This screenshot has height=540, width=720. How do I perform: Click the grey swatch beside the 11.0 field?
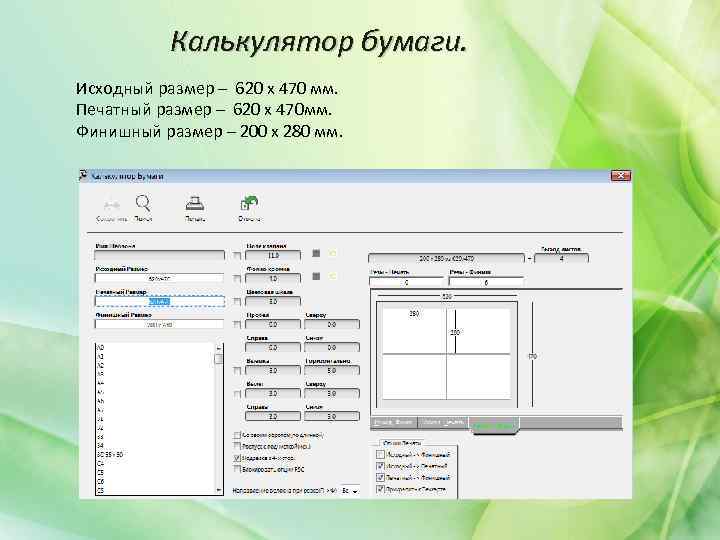click(316, 253)
